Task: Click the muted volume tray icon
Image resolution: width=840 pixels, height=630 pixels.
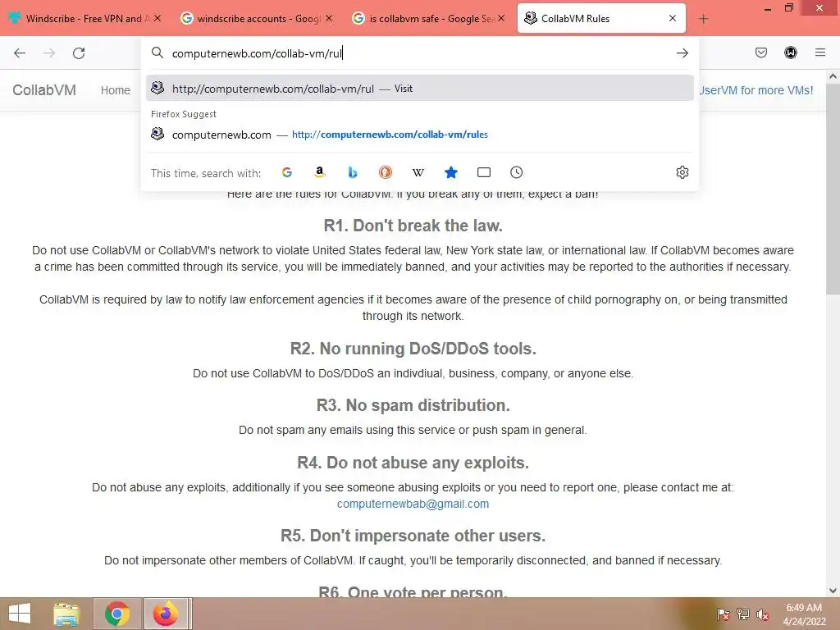Action: 763,614
